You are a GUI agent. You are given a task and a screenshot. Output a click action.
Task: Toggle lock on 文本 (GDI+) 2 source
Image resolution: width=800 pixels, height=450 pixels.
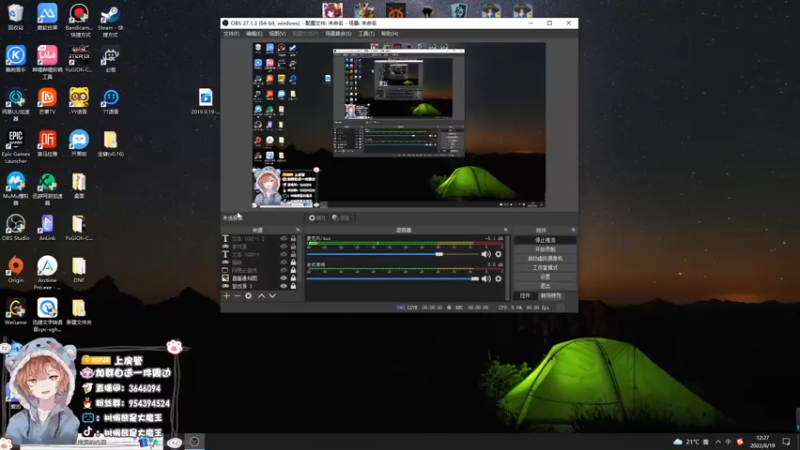[293, 238]
